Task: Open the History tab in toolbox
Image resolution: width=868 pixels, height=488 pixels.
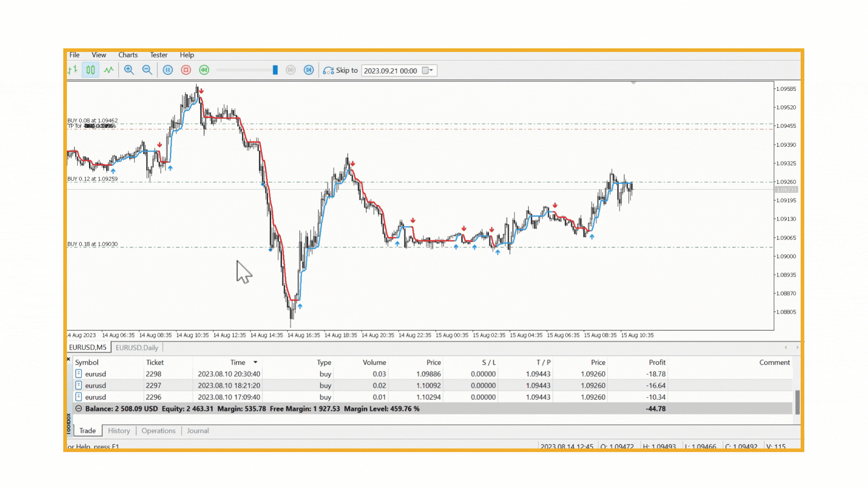Action: coord(119,431)
